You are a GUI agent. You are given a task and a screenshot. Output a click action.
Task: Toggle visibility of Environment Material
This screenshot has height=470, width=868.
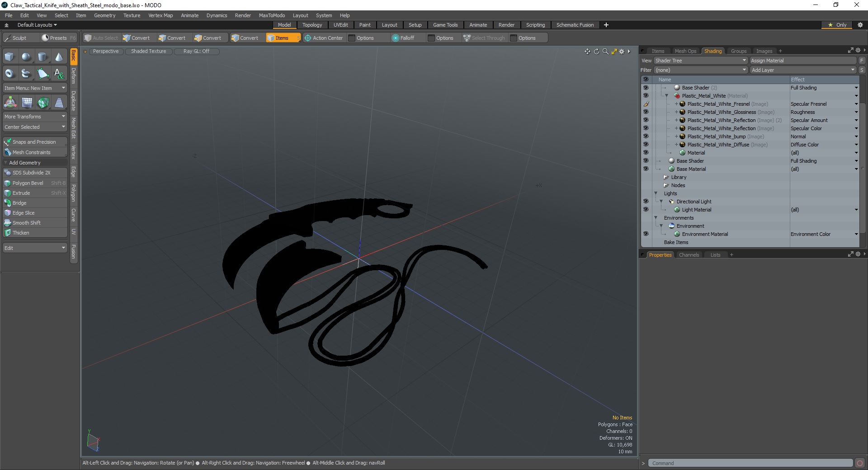coord(646,234)
